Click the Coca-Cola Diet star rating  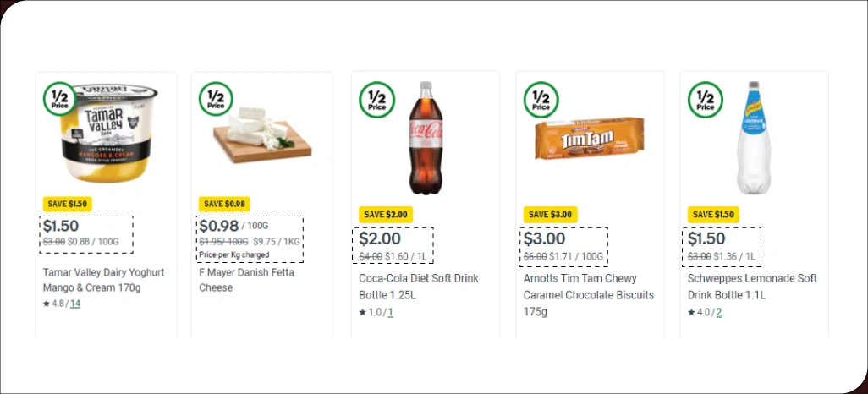[x=371, y=312]
